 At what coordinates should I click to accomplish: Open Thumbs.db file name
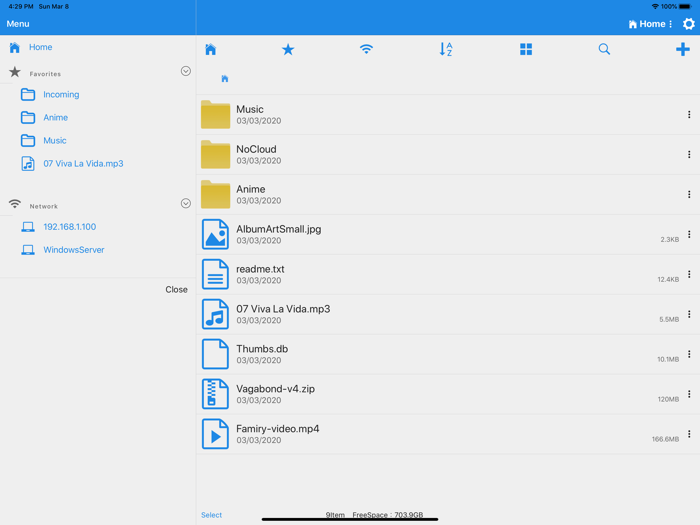click(x=262, y=349)
